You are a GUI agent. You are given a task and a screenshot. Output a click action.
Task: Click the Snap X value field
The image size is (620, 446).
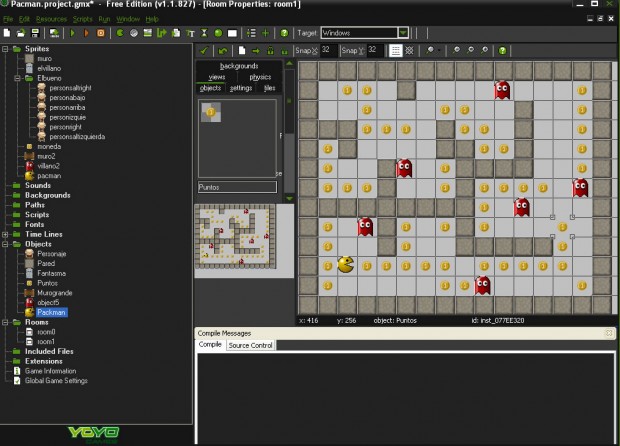329,50
